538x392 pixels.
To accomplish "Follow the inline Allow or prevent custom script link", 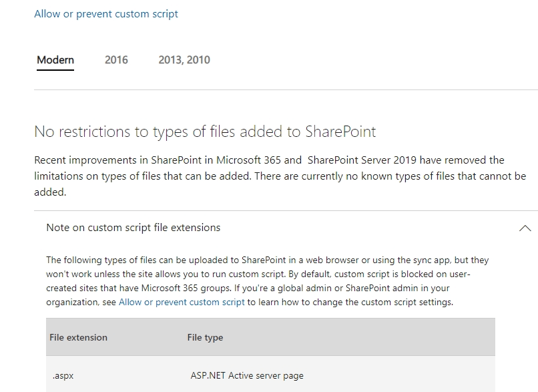I will tap(181, 302).
